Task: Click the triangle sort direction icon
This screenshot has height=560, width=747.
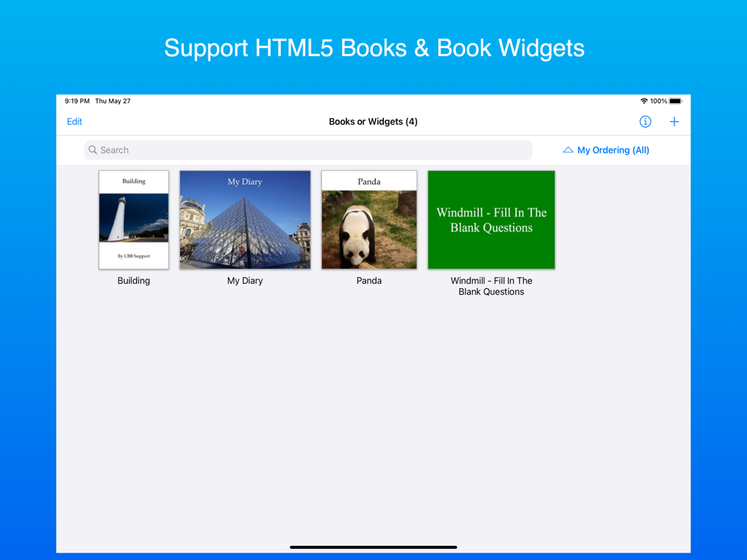Action: (x=568, y=150)
